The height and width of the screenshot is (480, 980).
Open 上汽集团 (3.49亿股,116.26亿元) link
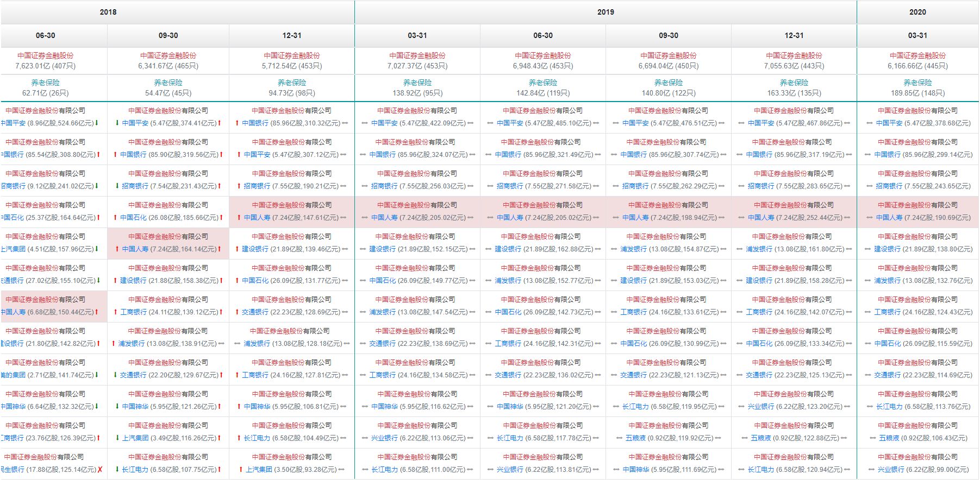[135, 438]
